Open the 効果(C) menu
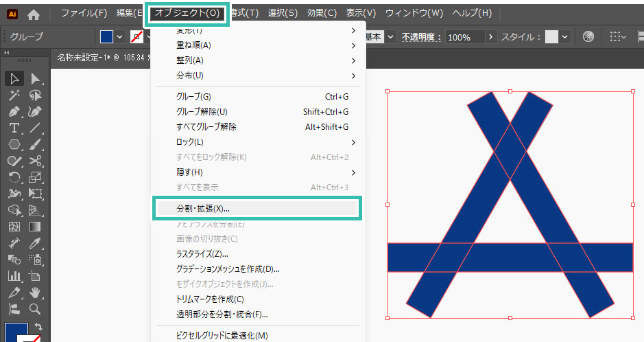This screenshot has width=644, height=342. click(x=321, y=13)
